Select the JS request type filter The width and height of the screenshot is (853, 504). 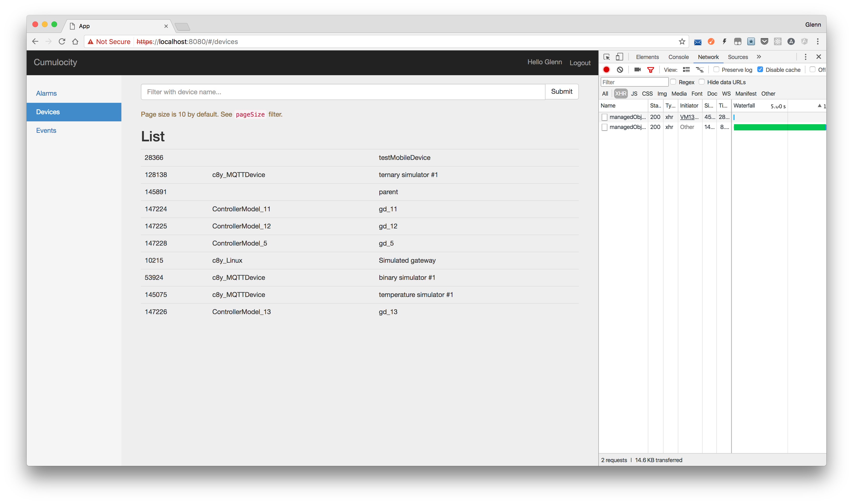[x=634, y=94]
